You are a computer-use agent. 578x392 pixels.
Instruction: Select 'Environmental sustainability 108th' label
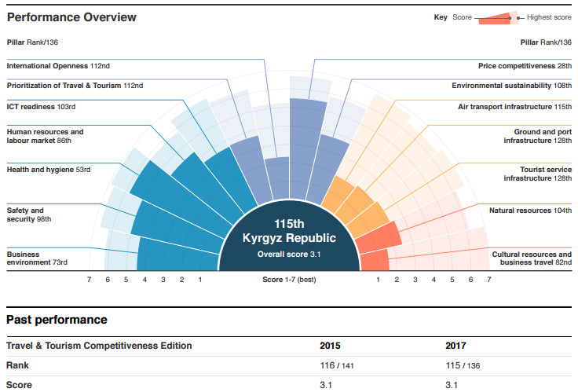(511, 86)
